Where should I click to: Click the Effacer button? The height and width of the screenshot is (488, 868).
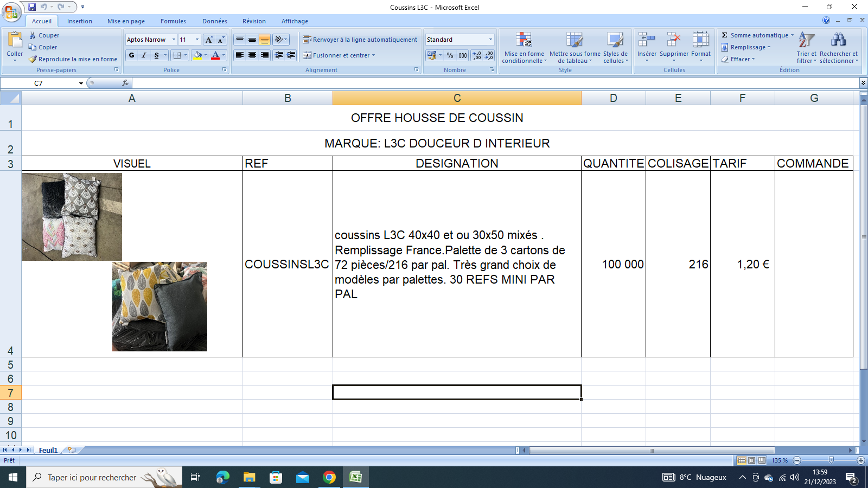click(739, 59)
